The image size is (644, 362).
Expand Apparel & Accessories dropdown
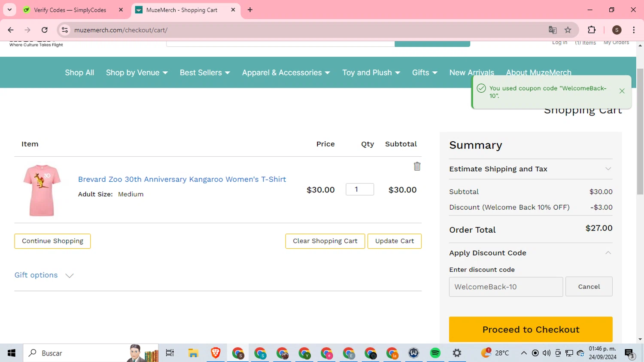286,73
